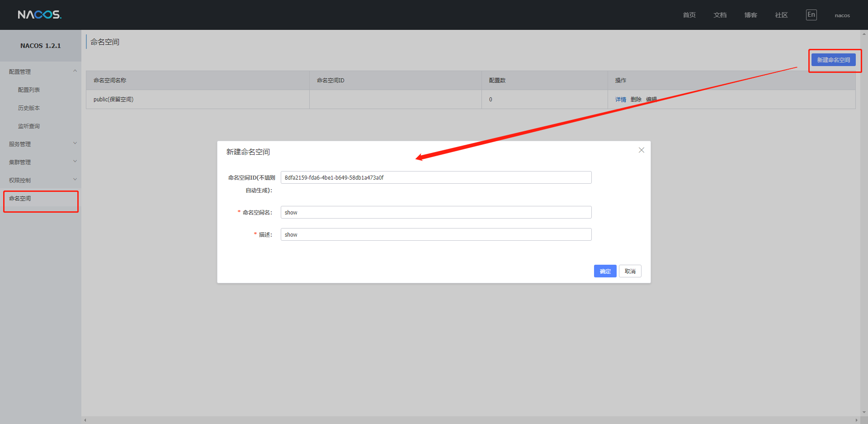
Task: Switch language with the En button
Action: pyautogui.click(x=811, y=15)
